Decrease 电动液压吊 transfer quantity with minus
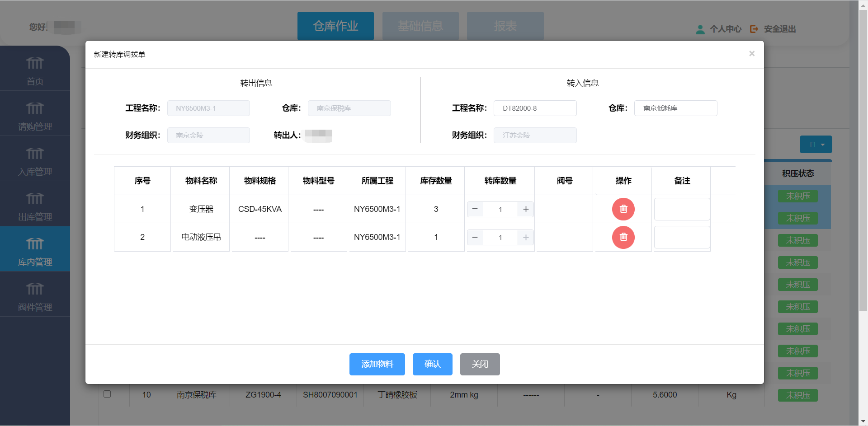The height and width of the screenshot is (426, 868). click(475, 237)
